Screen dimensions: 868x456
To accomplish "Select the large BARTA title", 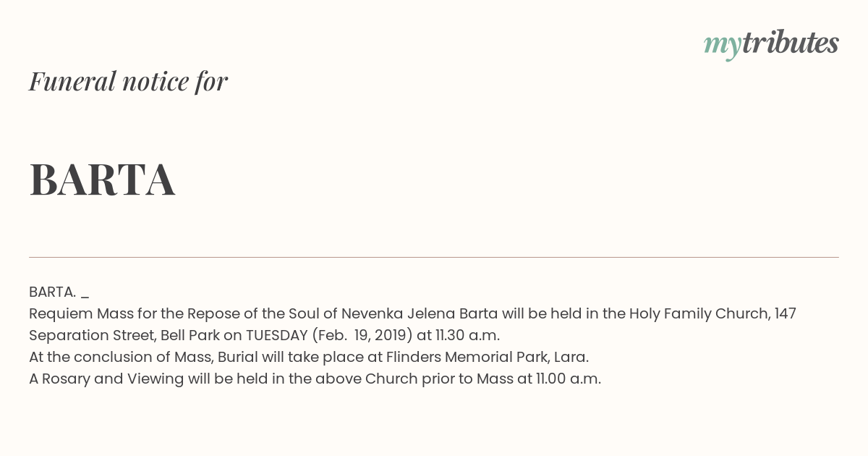I will 102,180.
